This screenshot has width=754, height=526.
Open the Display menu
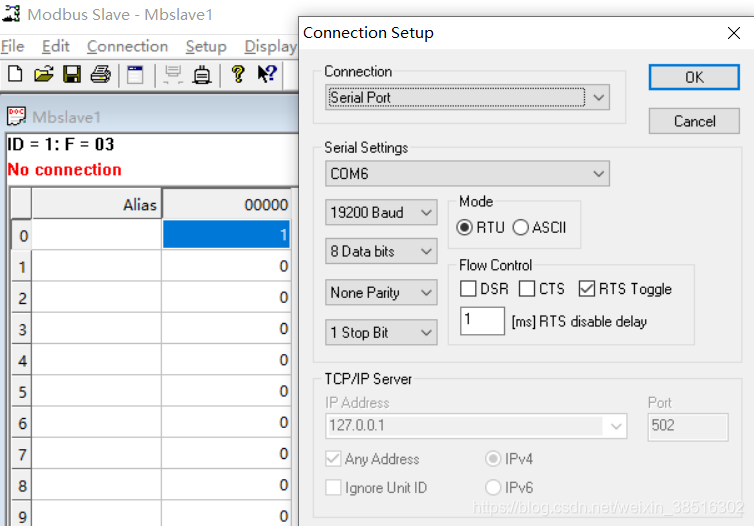pyautogui.click(x=270, y=46)
